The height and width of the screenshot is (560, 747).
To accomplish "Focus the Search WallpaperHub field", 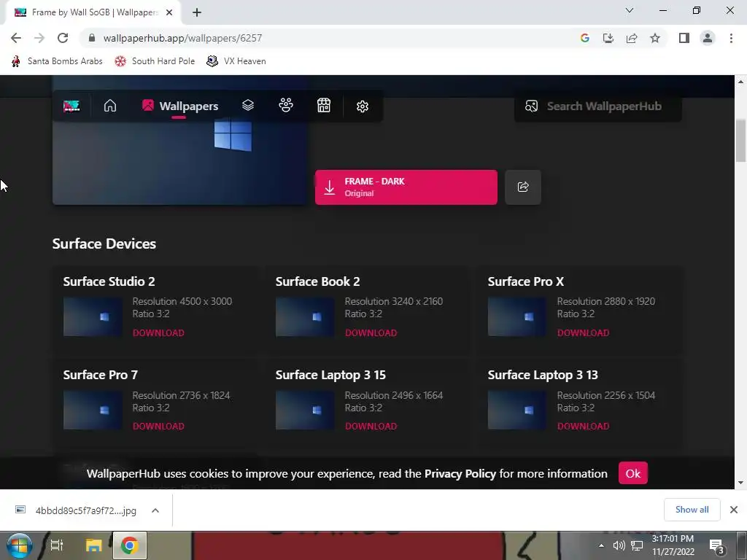I will tap(598, 106).
